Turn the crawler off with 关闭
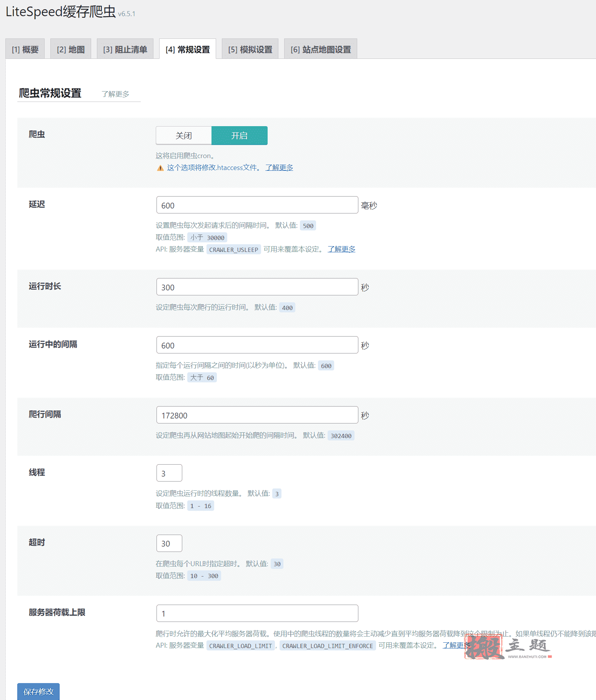 [184, 135]
